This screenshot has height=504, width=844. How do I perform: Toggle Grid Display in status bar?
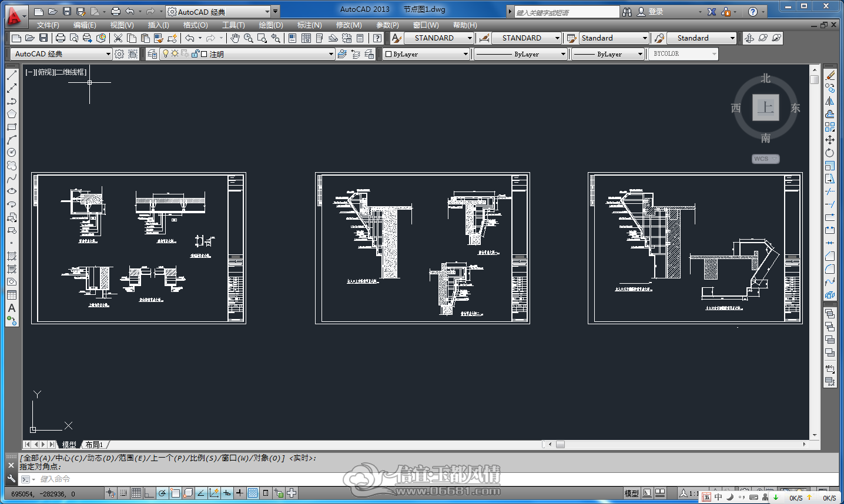(136, 493)
